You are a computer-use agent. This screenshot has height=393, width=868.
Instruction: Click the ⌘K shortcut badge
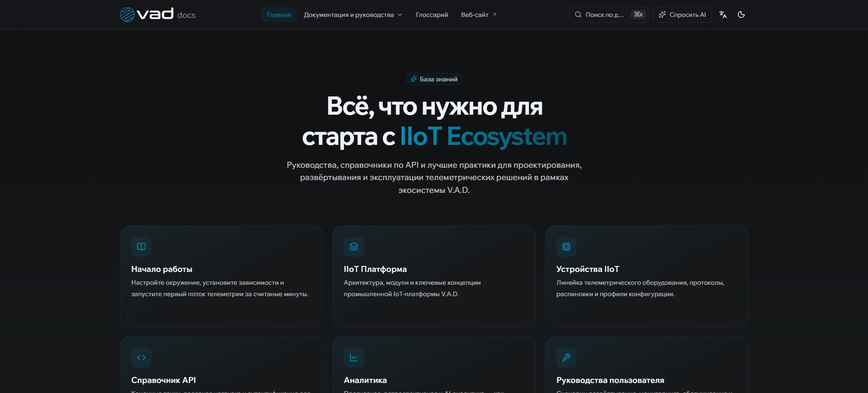pyautogui.click(x=638, y=15)
